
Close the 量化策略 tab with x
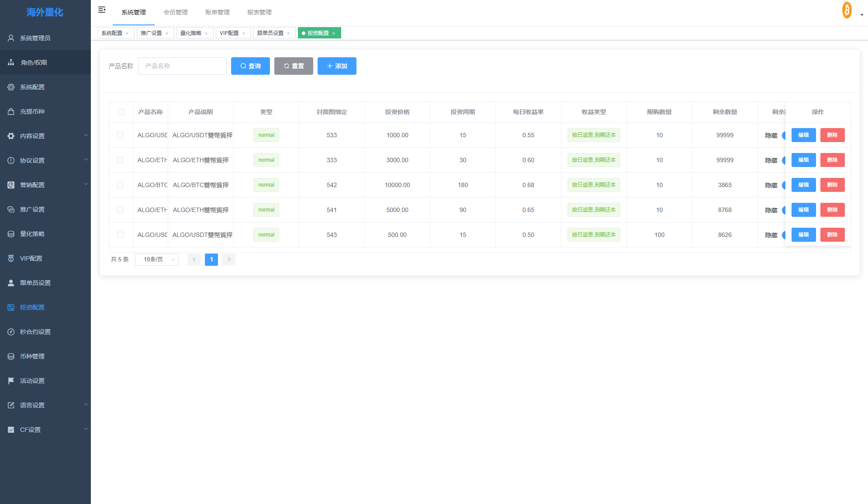[x=206, y=33]
